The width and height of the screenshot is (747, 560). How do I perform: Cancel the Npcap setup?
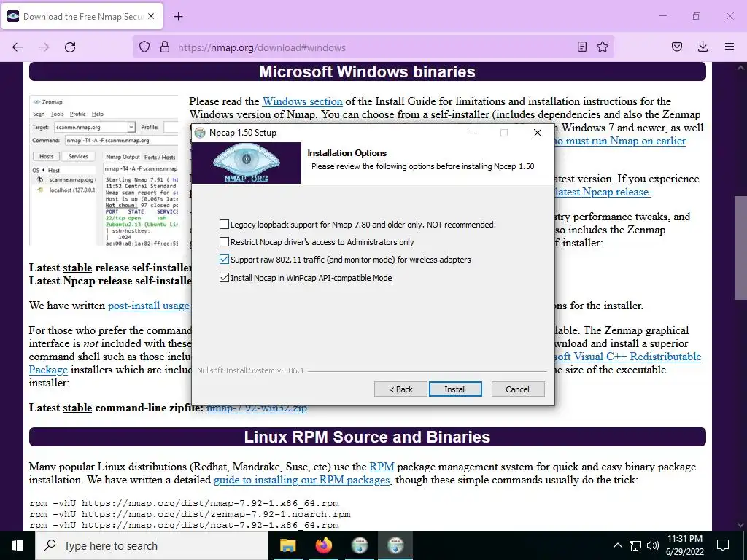[517, 389]
